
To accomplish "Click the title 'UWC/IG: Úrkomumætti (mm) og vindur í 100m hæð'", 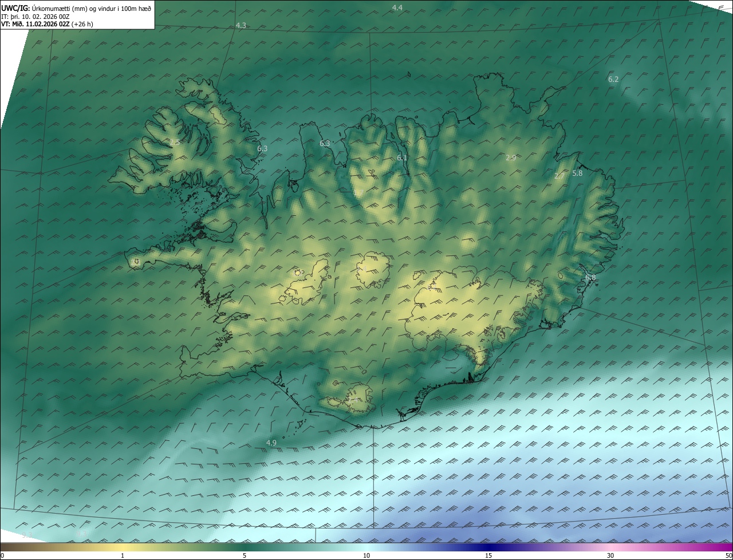I will tap(76, 8).
